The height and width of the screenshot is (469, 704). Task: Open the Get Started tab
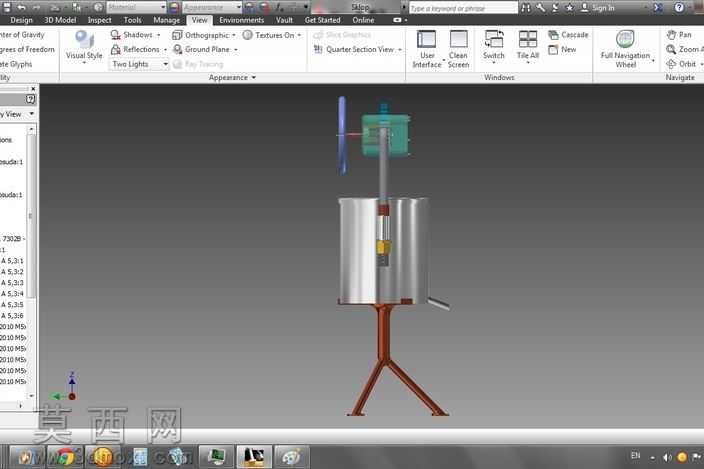pos(322,20)
